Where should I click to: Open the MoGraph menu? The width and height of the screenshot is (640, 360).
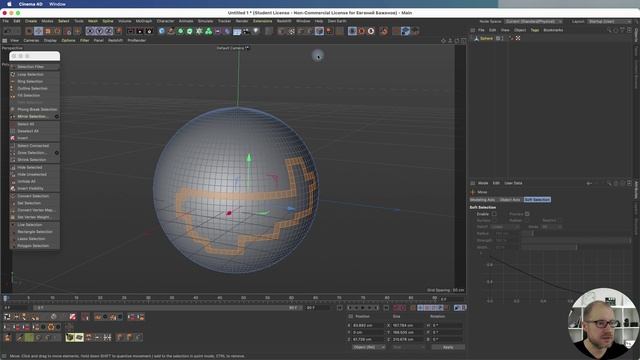pos(144,21)
